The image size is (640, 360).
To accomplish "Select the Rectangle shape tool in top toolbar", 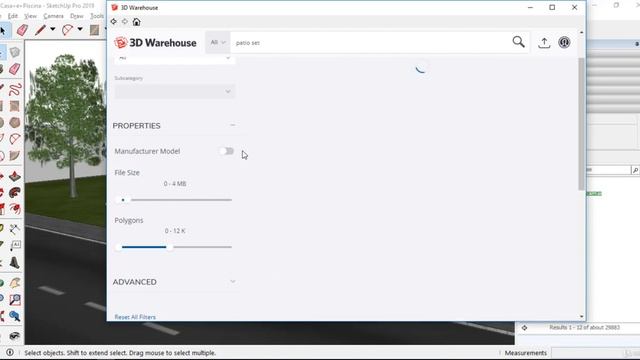I will (x=94, y=30).
